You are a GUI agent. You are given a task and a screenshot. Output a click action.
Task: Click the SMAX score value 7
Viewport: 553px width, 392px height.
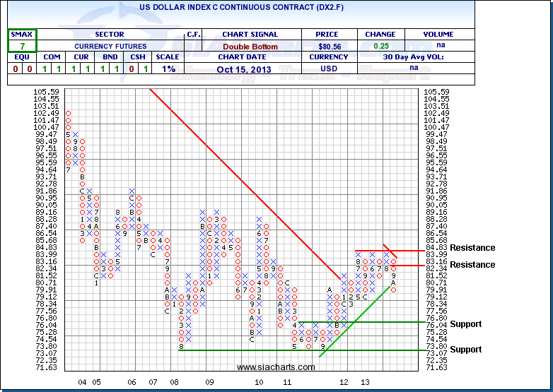(22, 46)
